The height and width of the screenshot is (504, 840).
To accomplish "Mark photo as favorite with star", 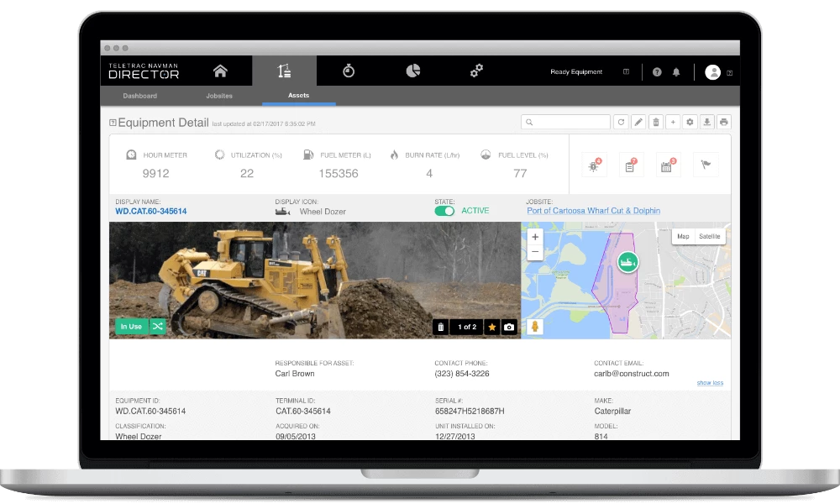I will (x=491, y=327).
